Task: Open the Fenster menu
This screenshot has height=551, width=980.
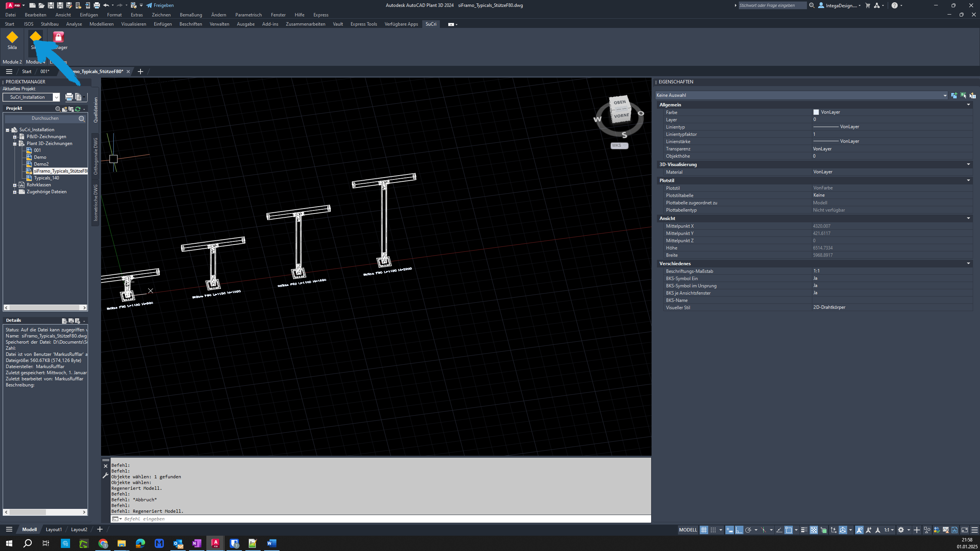Action: click(278, 15)
